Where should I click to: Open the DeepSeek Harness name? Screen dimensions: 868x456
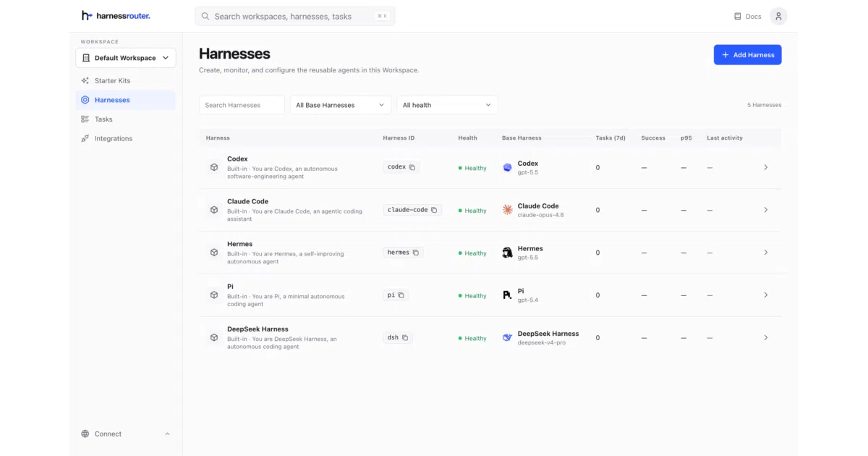tap(258, 329)
